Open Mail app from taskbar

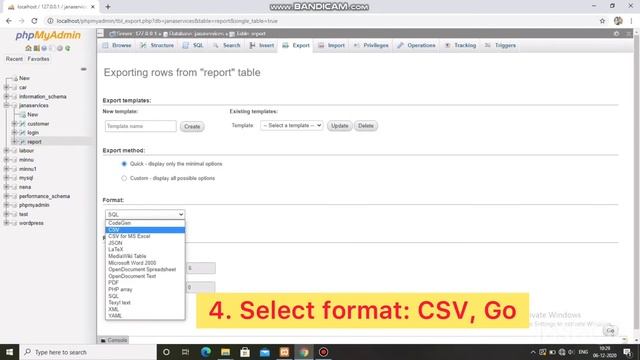click(264, 352)
